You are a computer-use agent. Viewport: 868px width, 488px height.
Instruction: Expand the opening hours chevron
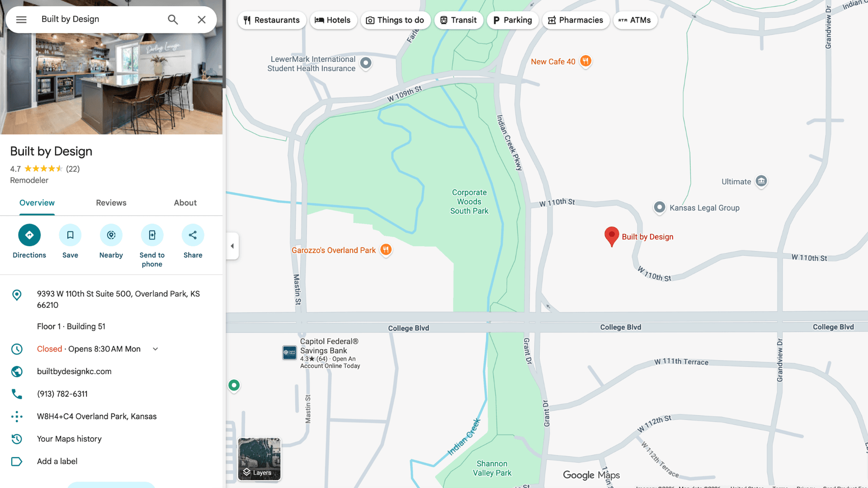pos(155,349)
